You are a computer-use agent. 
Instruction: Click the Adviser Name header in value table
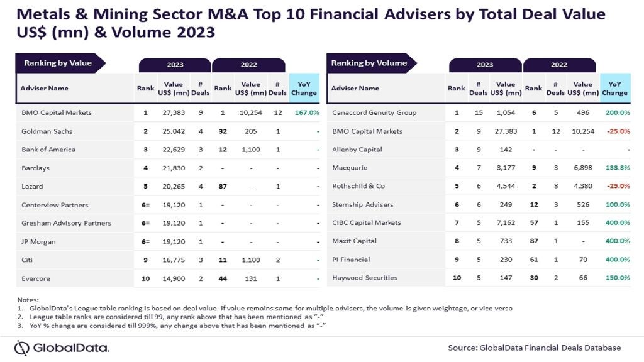[x=45, y=88]
